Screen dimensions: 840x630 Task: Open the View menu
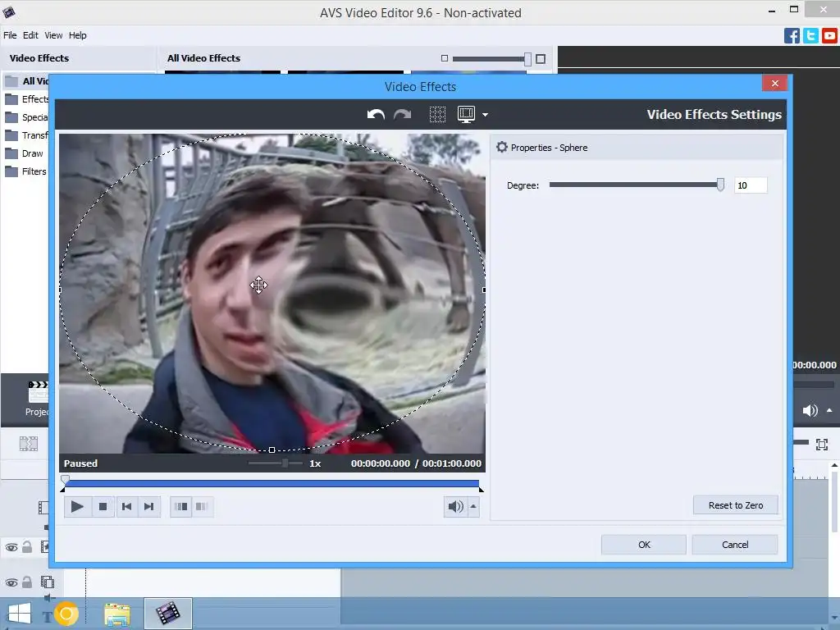(x=53, y=35)
